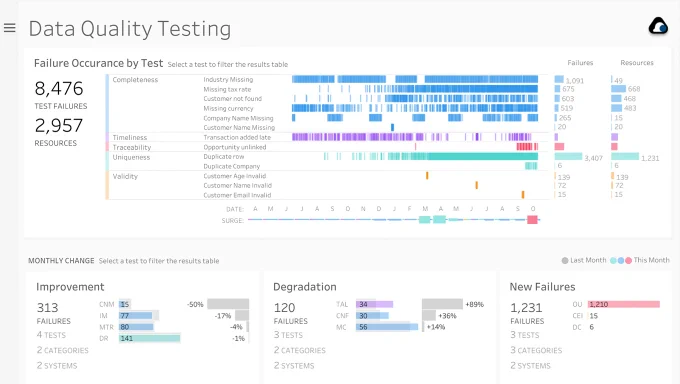Click the 1,231 new failures count

pyautogui.click(x=526, y=308)
